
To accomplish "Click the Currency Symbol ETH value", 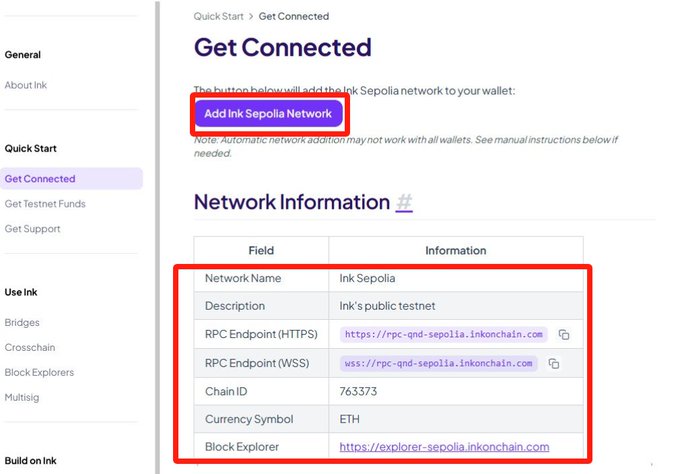I will [351, 419].
